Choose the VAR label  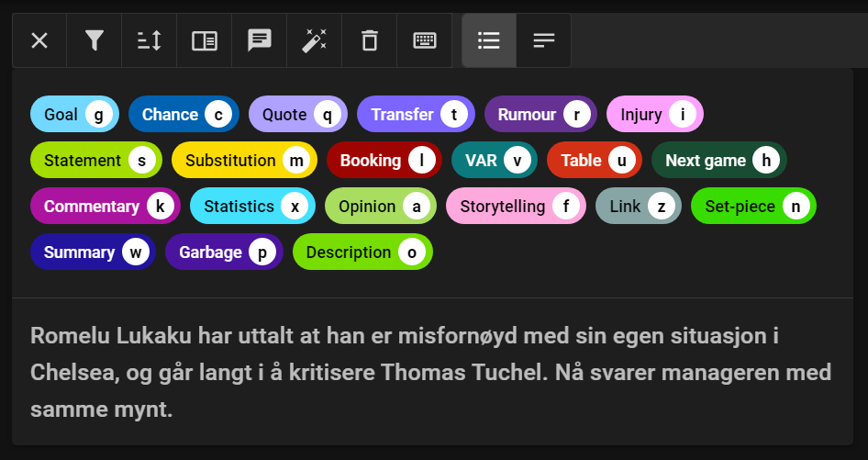click(495, 160)
